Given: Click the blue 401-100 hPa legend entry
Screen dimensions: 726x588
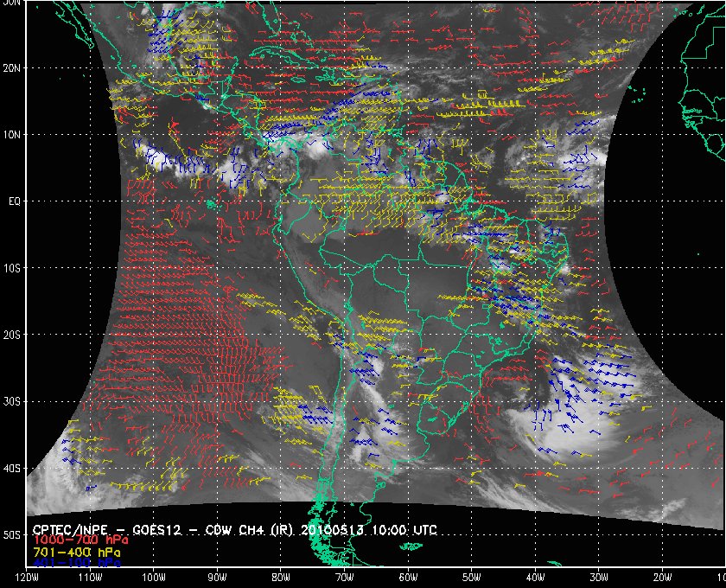Looking at the screenshot, I should 76,562.
